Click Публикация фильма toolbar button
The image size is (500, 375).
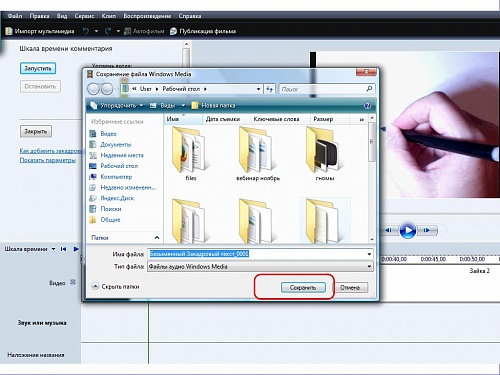point(203,31)
